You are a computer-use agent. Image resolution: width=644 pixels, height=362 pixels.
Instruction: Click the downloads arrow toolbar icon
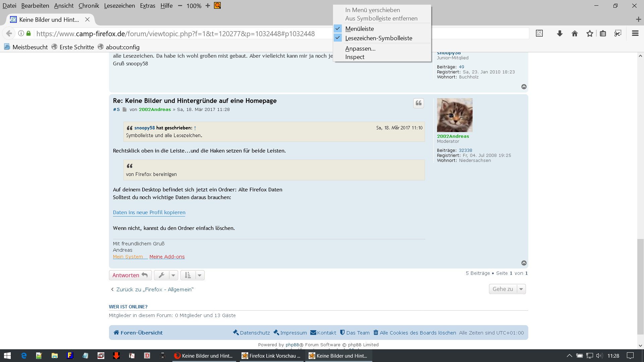click(559, 34)
